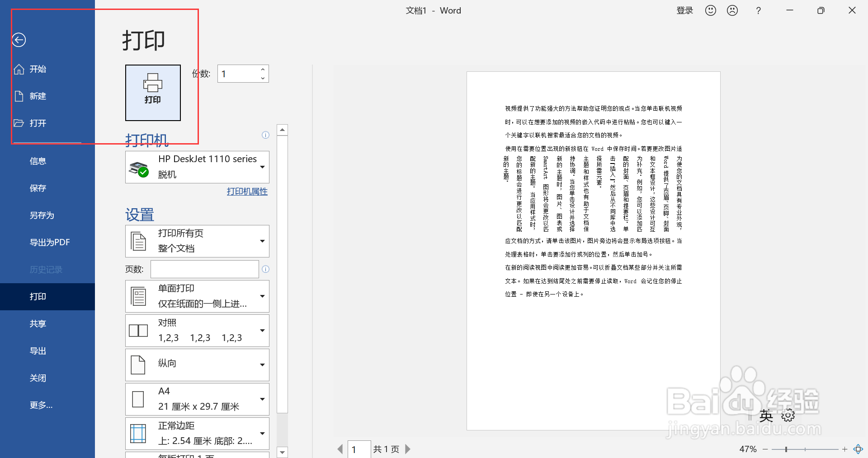Image resolution: width=868 pixels, height=458 pixels.
Task: Expand the 单面打印 dropdown
Action: tap(197, 296)
